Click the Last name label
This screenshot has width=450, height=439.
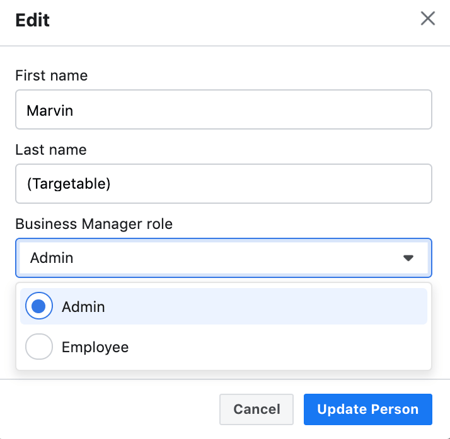tap(51, 150)
